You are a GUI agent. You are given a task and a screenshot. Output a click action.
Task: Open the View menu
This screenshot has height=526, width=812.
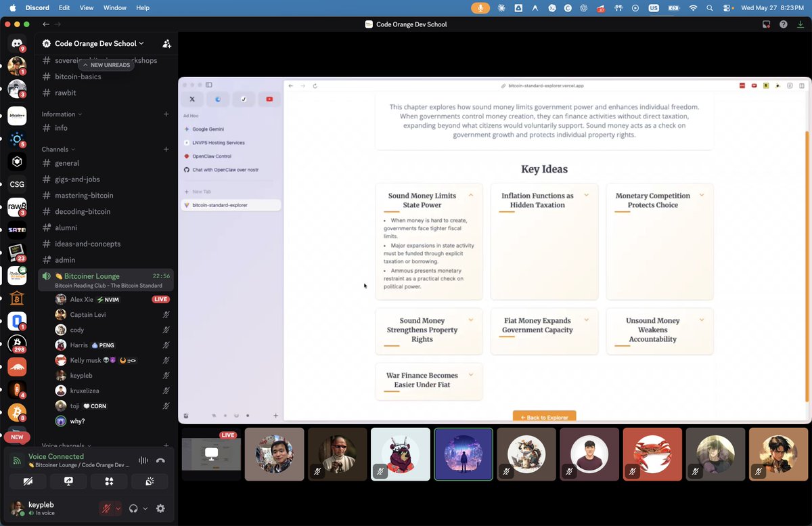pos(87,8)
